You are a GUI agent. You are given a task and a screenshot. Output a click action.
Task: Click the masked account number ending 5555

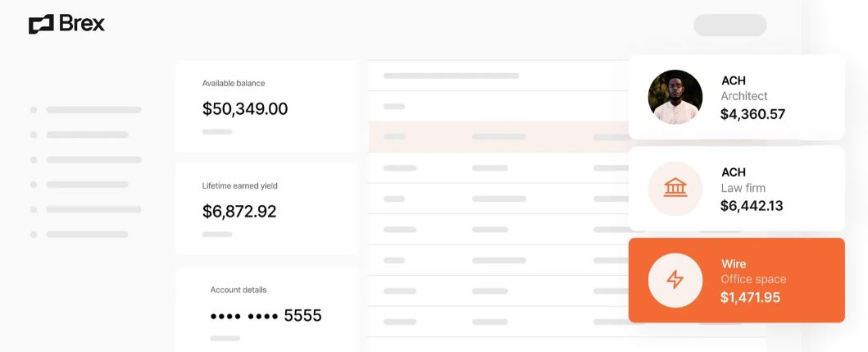tap(266, 316)
